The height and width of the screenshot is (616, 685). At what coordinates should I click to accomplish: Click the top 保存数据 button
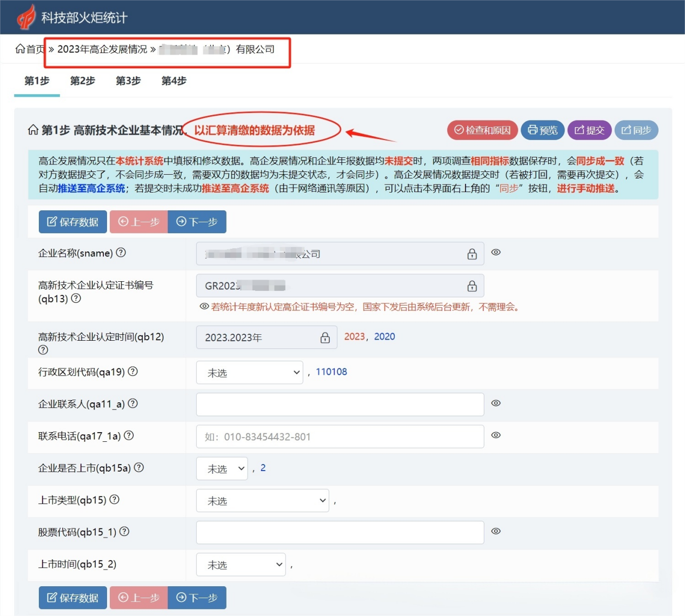(x=73, y=222)
